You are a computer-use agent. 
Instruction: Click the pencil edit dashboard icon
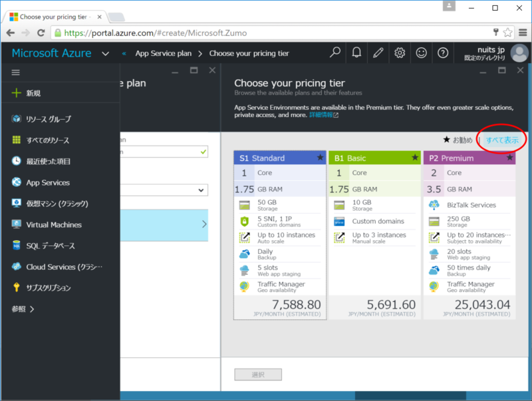(378, 53)
